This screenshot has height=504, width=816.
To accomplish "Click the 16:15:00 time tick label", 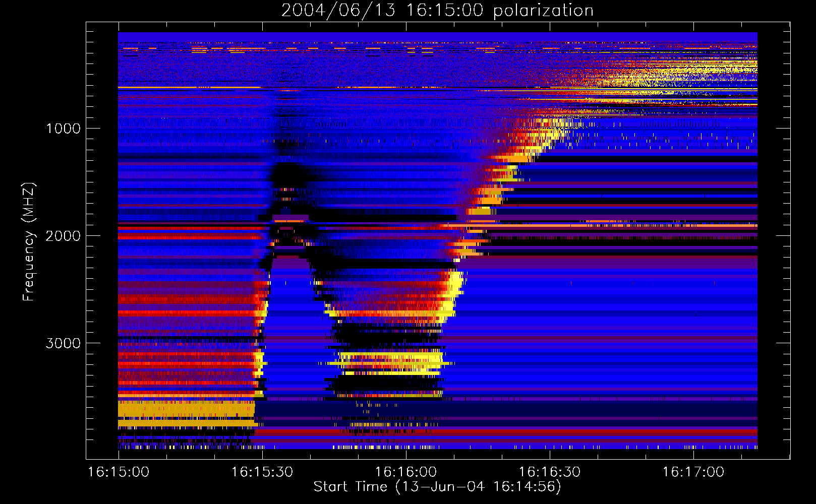I will 119,472.
